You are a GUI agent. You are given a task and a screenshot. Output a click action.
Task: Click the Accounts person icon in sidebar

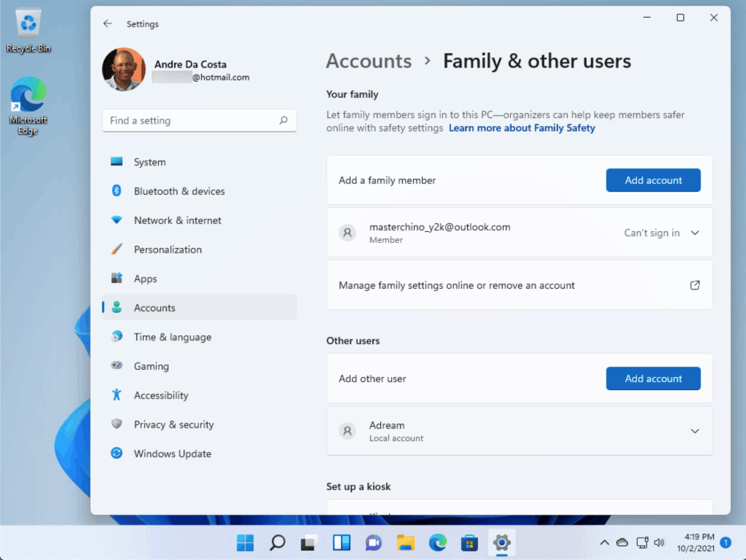click(116, 307)
